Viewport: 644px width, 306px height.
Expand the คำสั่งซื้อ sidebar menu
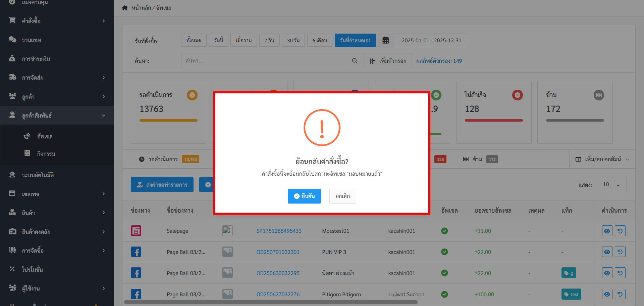tap(57, 21)
